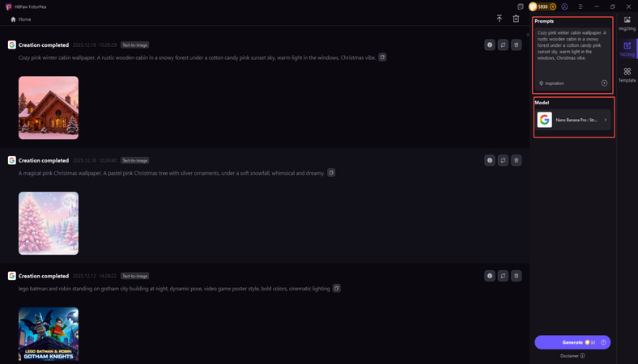The height and width of the screenshot is (364, 638).
Task: Open the Img2Img tab in the sidebar
Action: click(627, 23)
